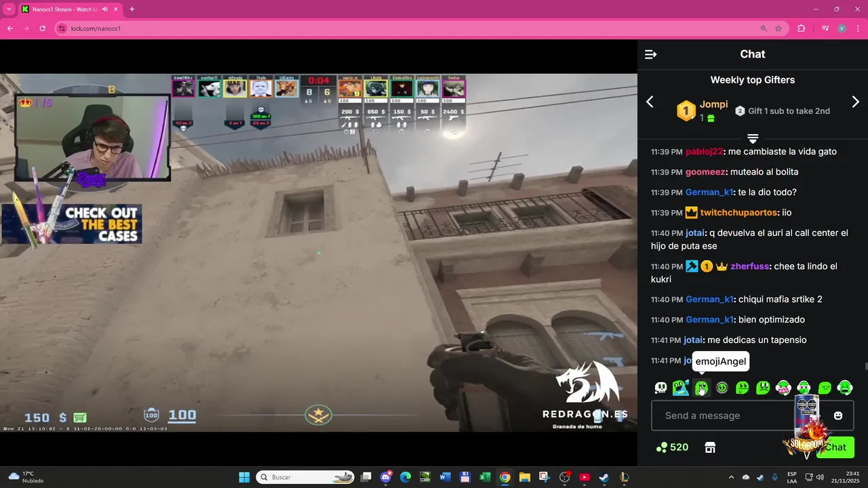Insert the fifth green blob emote

[x=743, y=388]
